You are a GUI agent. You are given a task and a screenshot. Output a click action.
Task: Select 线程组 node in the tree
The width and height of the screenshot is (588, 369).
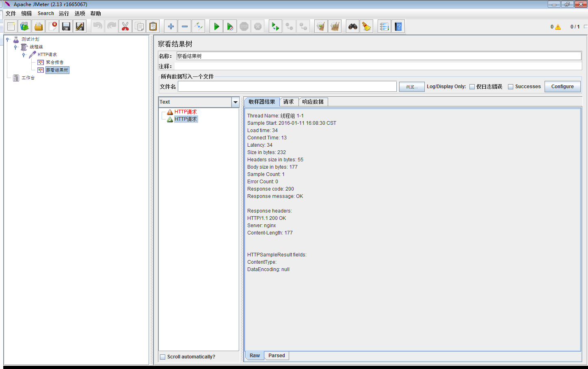pyautogui.click(x=36, y=47)
